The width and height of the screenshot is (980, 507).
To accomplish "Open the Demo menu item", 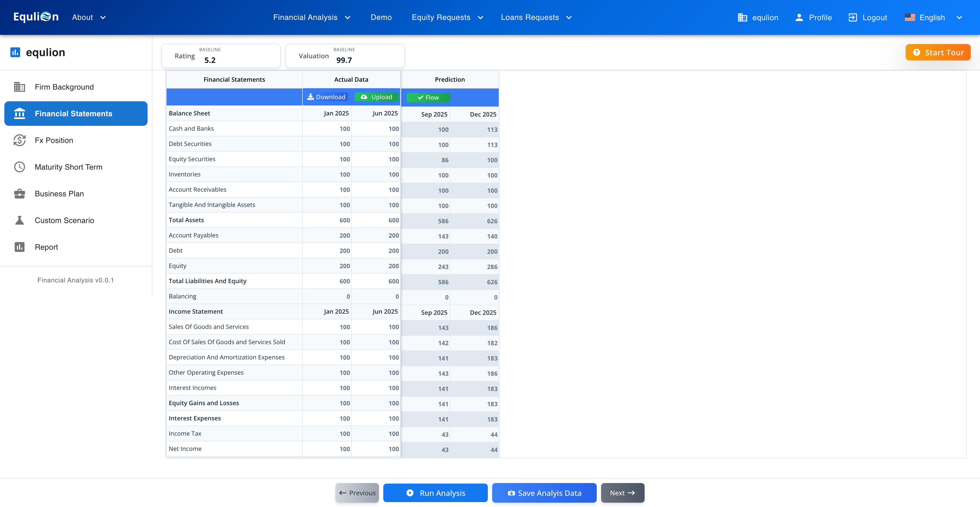I will point(381,17).
